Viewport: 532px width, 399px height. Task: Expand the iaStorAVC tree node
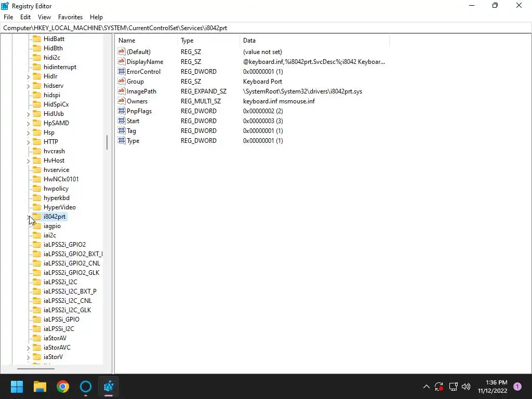(29, 348)
